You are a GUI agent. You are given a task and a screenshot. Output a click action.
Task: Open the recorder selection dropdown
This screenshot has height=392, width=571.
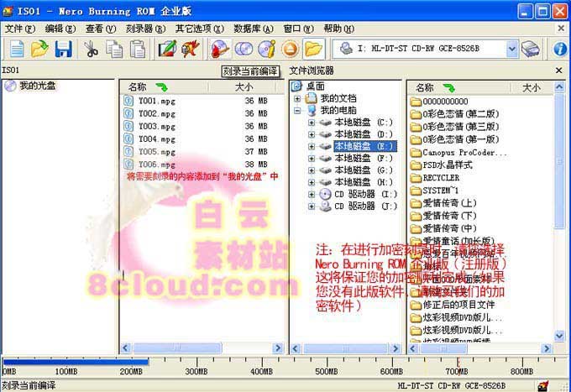point(511,49)
